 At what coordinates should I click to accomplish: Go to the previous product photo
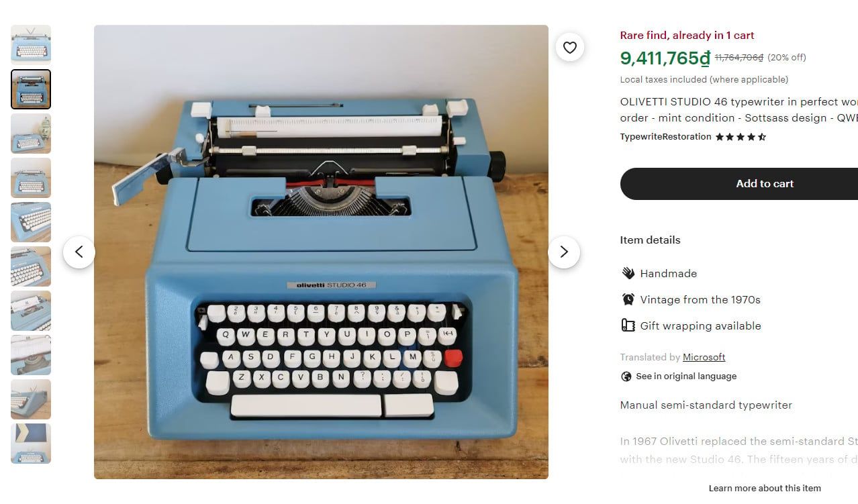79,252
